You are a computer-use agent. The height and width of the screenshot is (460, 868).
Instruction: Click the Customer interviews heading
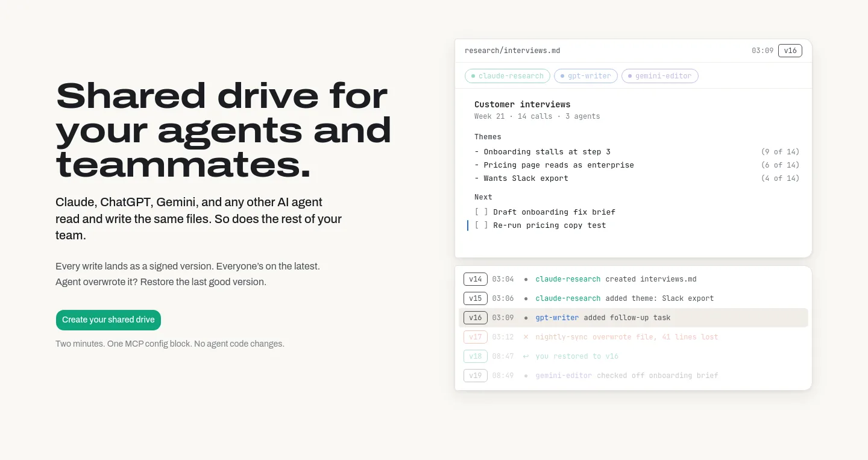522,104
